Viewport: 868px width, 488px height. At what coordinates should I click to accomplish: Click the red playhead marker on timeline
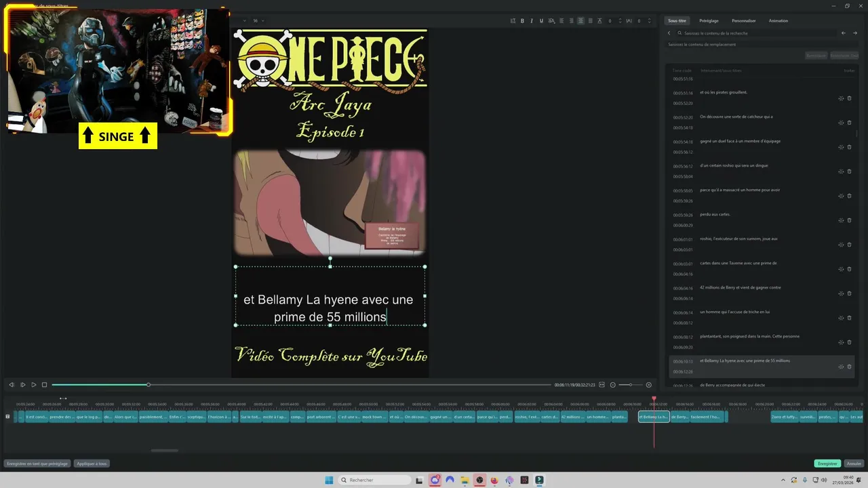654,399
